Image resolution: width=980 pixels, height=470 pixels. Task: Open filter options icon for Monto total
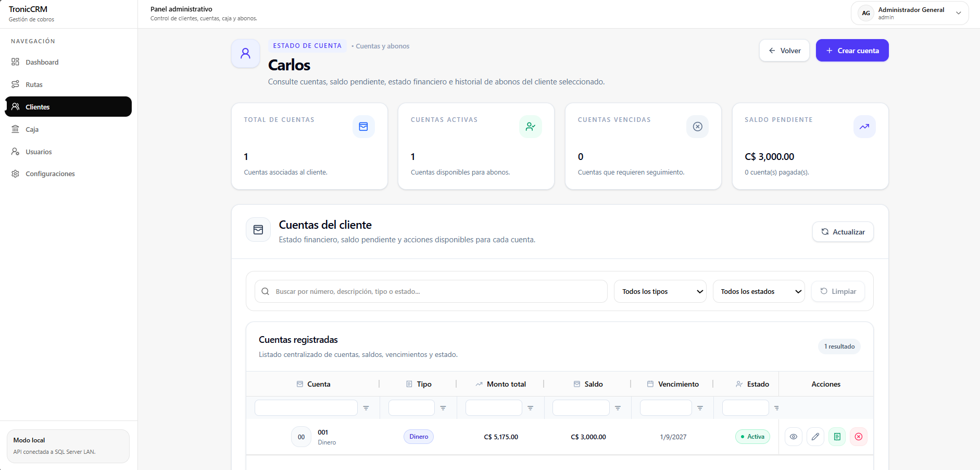click(x=530, y=408)
